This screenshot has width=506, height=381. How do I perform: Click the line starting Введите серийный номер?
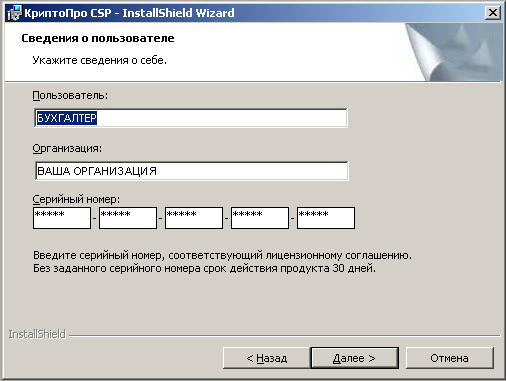pos(222,255)
